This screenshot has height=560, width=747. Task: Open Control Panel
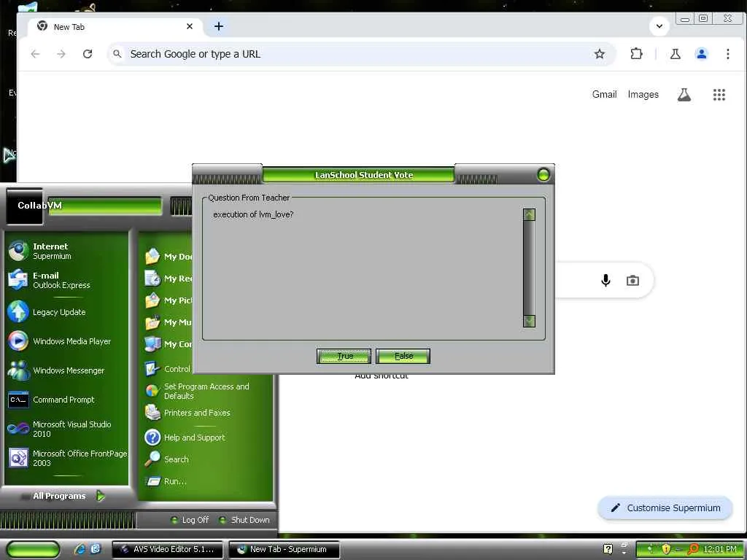click(x=168, y=368)
